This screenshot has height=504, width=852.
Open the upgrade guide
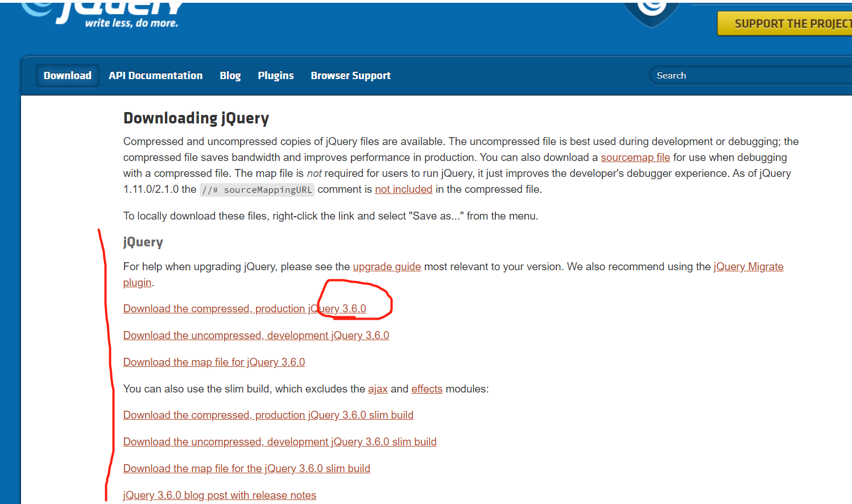(387, 266)
